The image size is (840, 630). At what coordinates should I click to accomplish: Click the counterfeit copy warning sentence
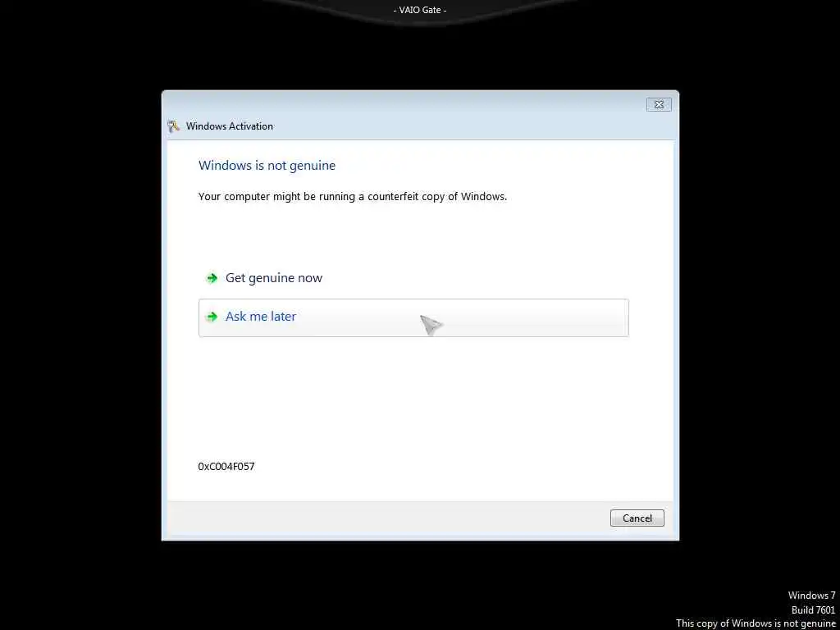(353, 197)
